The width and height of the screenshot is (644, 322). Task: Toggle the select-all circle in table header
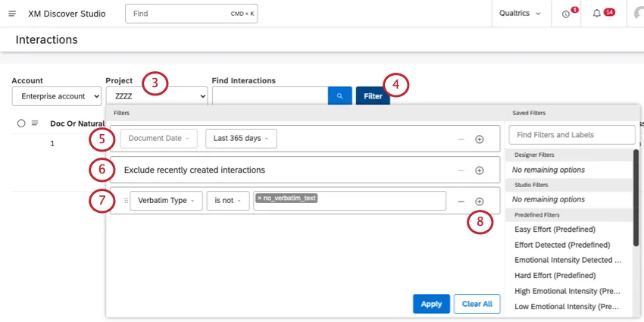[x=21, y=123]
